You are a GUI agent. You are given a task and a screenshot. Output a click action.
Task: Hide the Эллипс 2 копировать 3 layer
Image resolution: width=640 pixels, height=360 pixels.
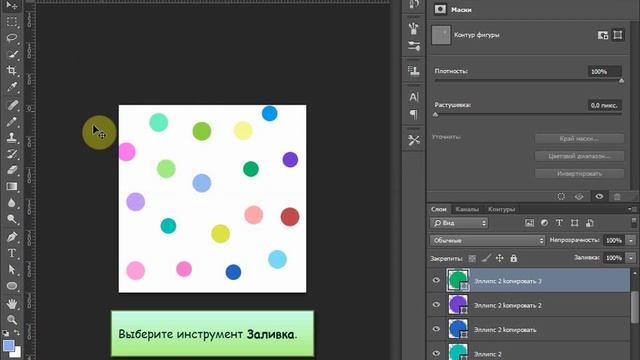point(436,280)
